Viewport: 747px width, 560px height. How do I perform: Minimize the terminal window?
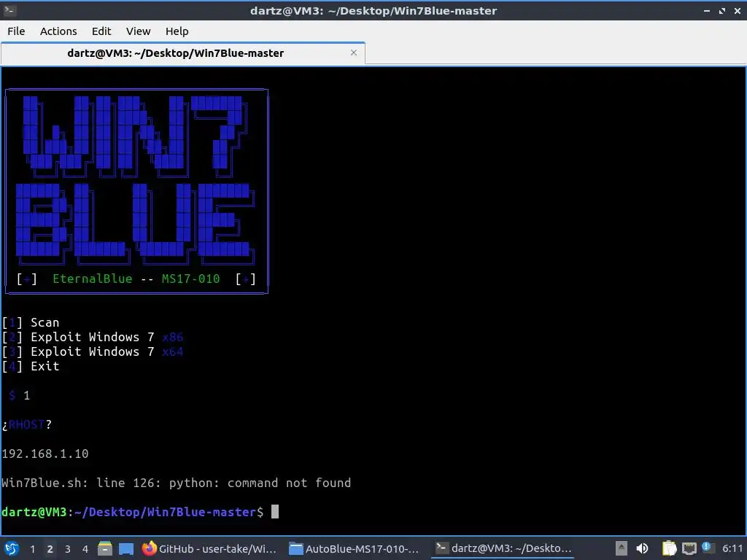707,10
